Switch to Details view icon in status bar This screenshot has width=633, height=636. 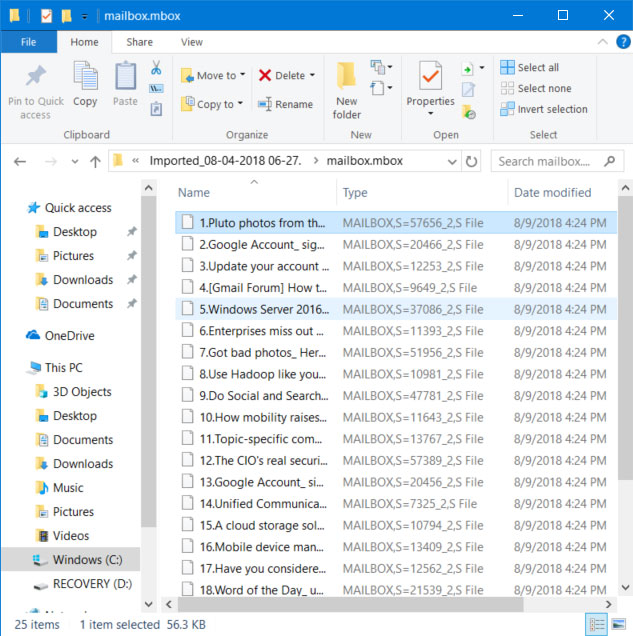click(597, 625)
